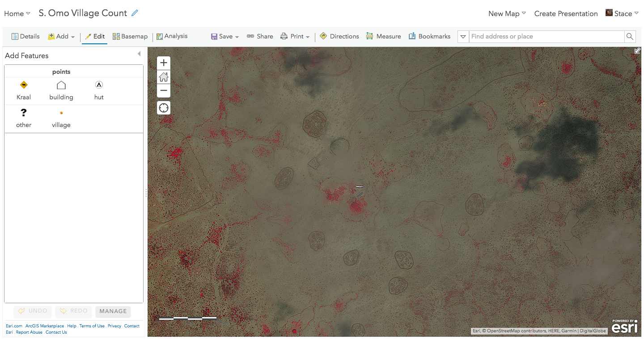This screenshot has height=339, width=644.
Task: Click the Report Abuse link
Action: (x=29, y=332)
